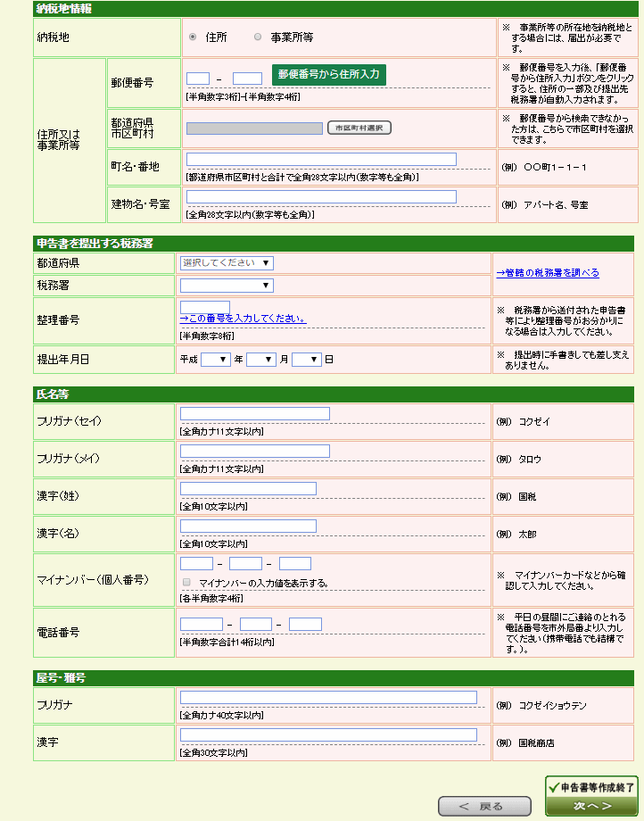Click the 整理番号 input box
This screenshot has width=644, height=821.
(205, 307)
